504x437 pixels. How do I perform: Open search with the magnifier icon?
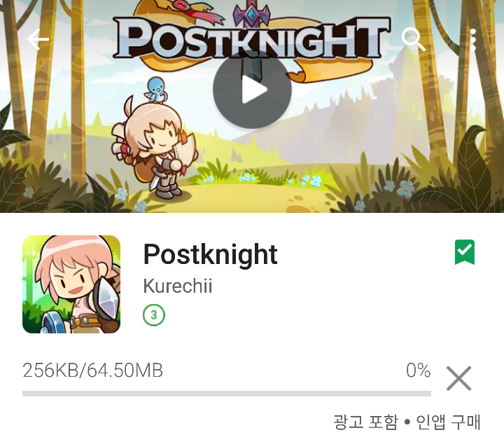414,39
